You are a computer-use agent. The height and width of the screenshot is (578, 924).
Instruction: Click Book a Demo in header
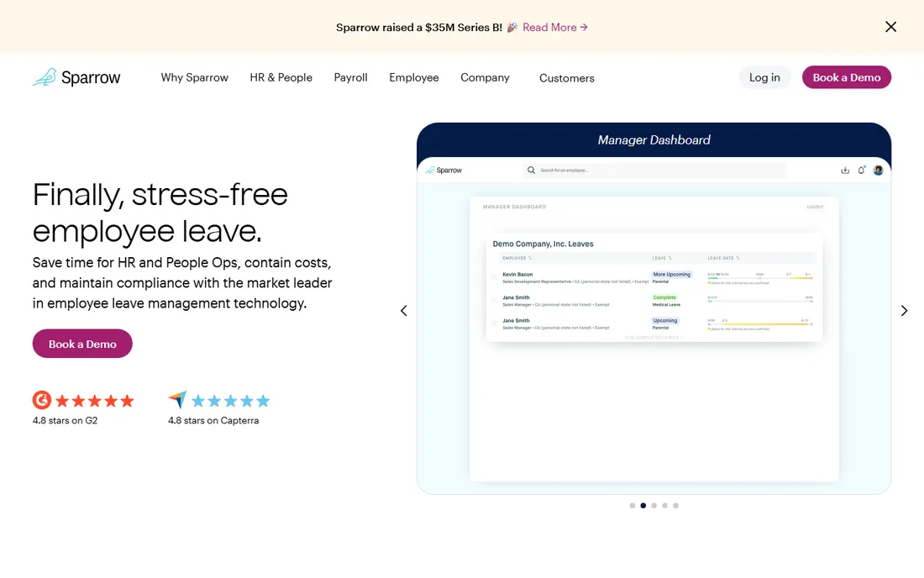point(846,77)
